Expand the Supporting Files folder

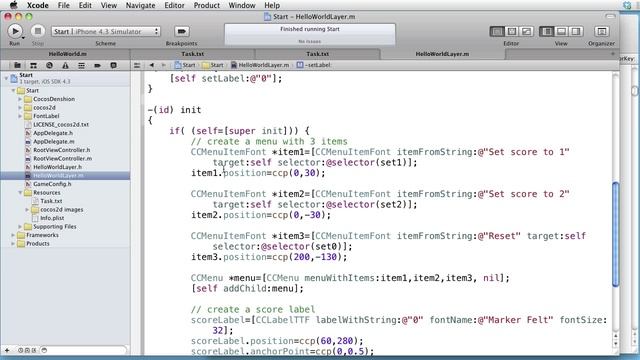coord(20,226)
